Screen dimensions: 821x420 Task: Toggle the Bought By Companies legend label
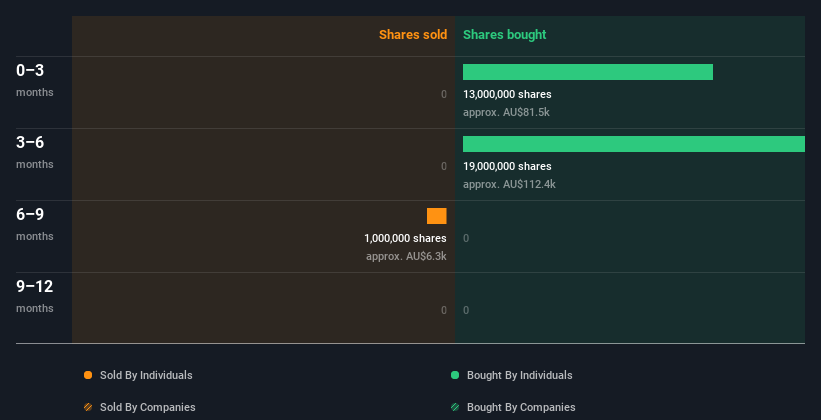[x=521, y=407]
